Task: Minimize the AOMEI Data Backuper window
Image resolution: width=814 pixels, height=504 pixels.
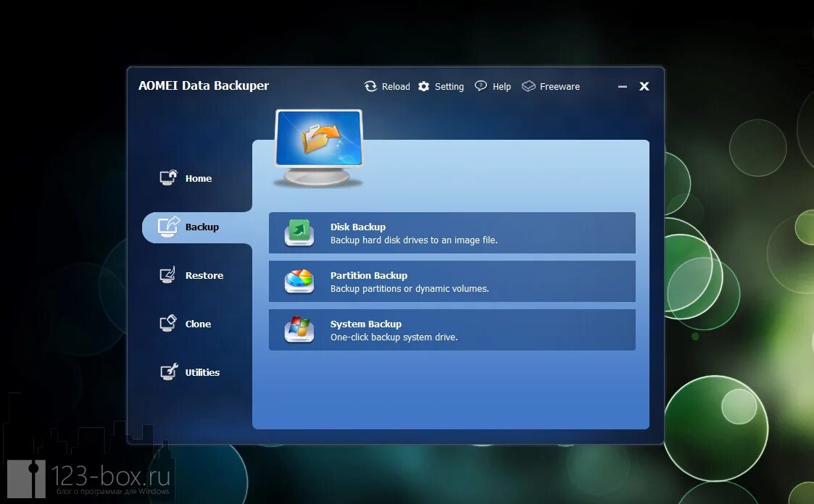Action: point(623,87)
